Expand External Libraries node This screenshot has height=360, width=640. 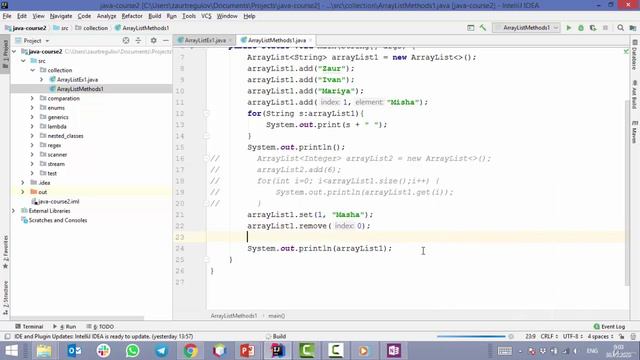[x=13, y=211]
